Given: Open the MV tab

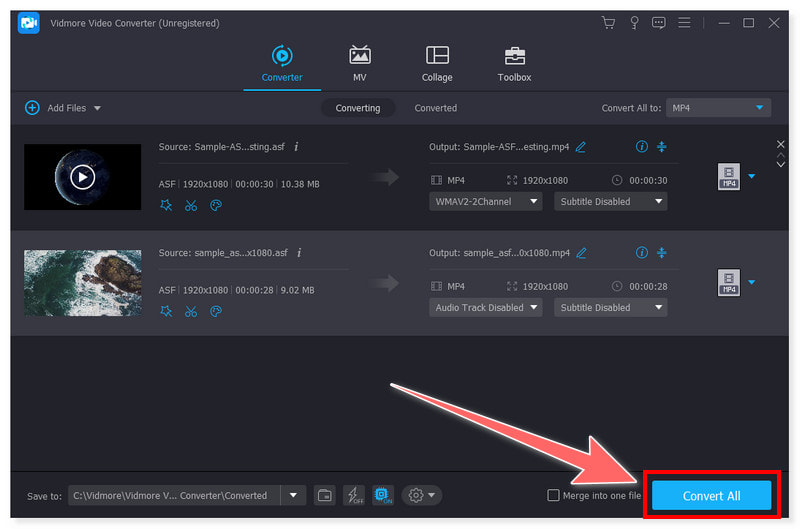Looking at the screenshot, I should click(x=359, y=64).
